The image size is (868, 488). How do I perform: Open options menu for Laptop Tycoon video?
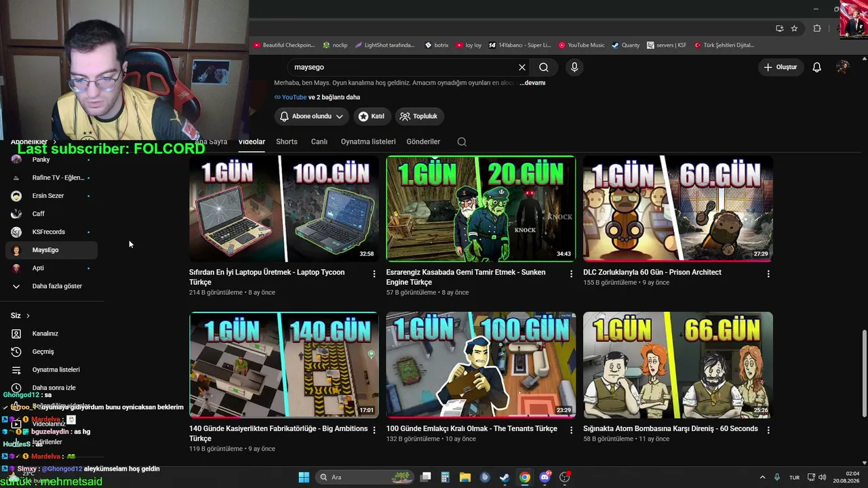point(374,274)
